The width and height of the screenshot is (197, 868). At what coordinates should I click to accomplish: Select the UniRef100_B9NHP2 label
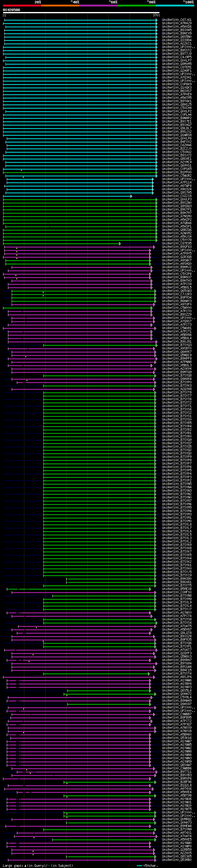pos(177,118)
